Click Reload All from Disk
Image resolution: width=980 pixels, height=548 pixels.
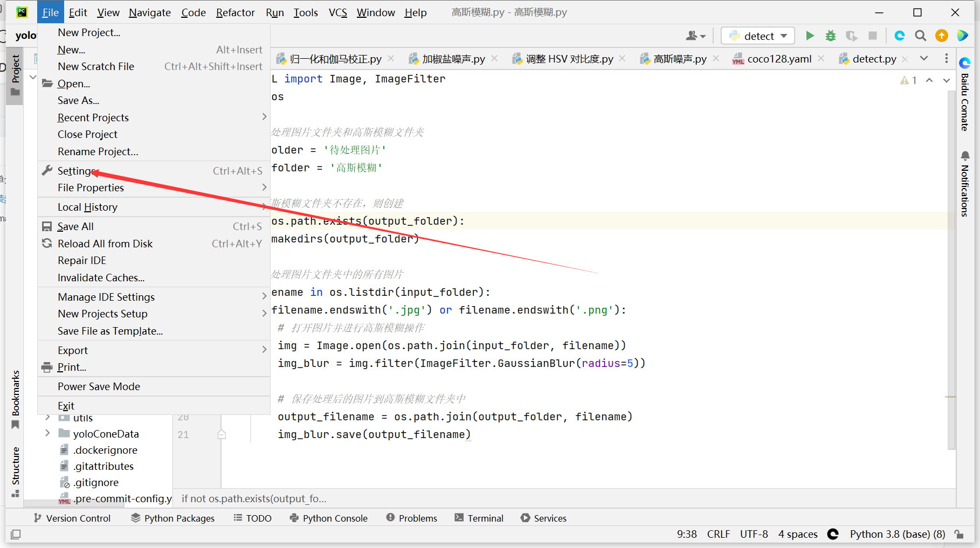coord(154,244)
